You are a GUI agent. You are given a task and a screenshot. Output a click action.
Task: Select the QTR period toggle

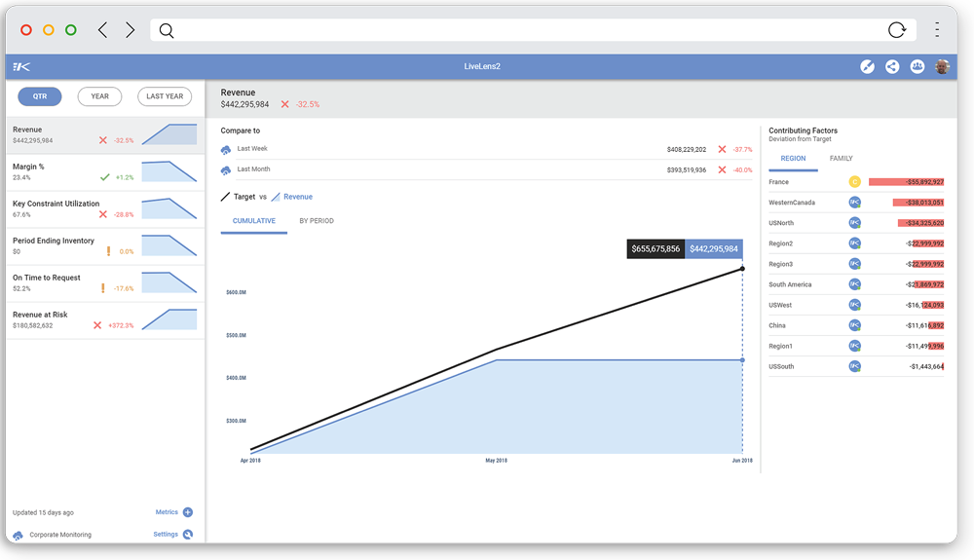[40, 96]
